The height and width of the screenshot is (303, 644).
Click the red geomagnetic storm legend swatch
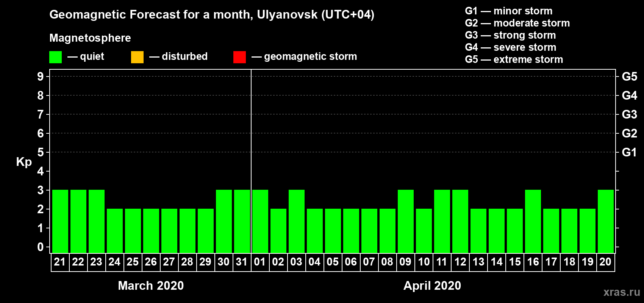(239, 57)
